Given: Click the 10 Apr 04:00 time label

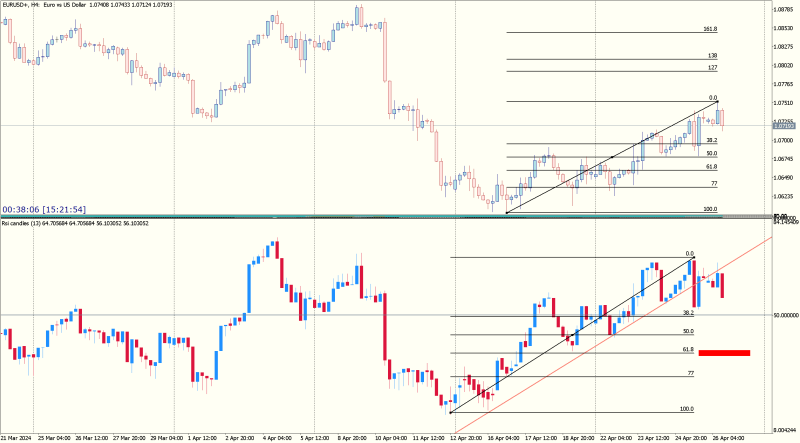Looking at the screenshot, I should [x=391, y=438].
